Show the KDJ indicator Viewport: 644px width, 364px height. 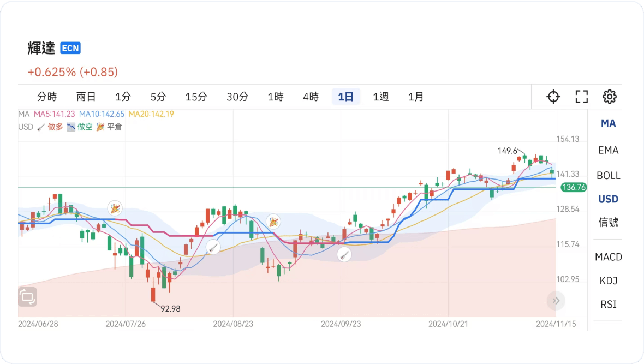(x=608, y=281)
